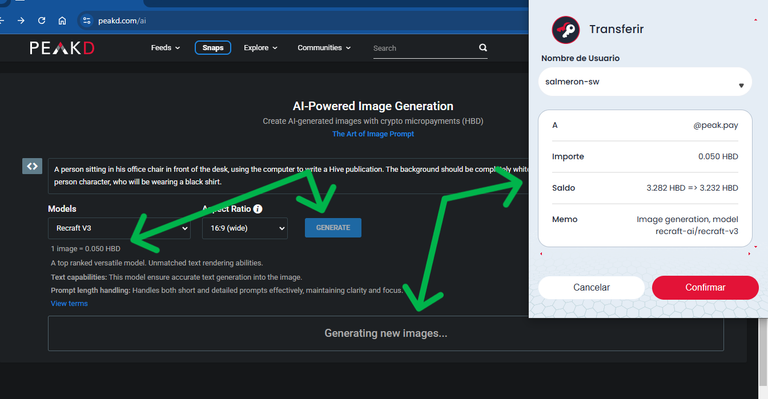Open the Feeds dropdown menu

click(x=165, y=47)
